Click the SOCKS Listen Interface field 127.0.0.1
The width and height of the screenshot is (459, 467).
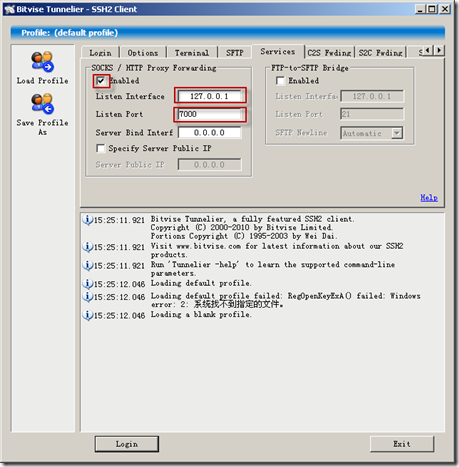209,96
